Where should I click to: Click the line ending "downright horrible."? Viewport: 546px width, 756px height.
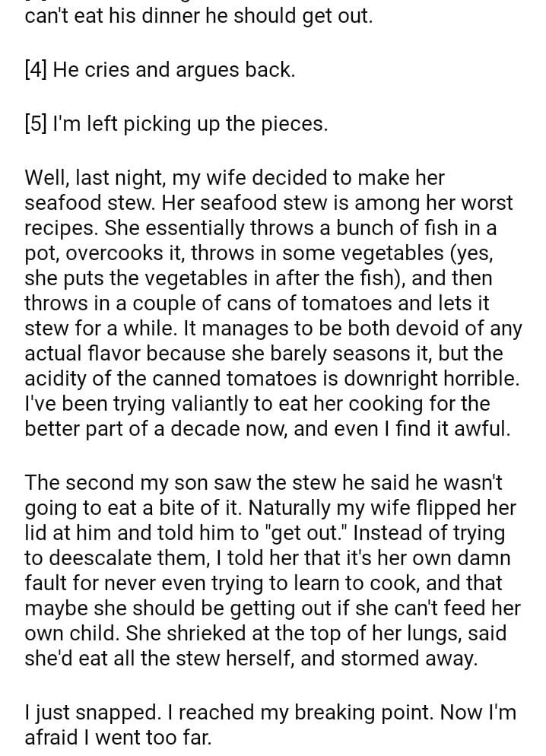271,379
